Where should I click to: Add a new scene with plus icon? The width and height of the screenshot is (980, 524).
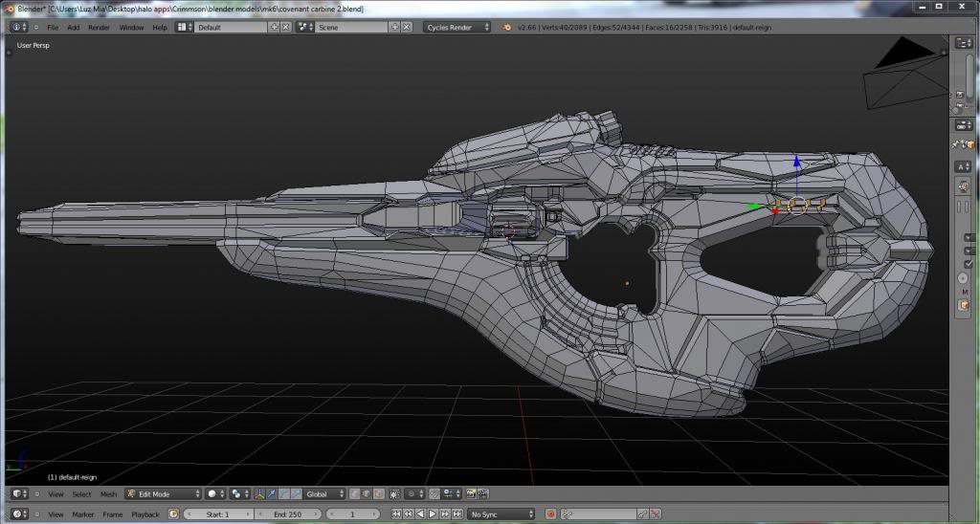tap(394, 27)
